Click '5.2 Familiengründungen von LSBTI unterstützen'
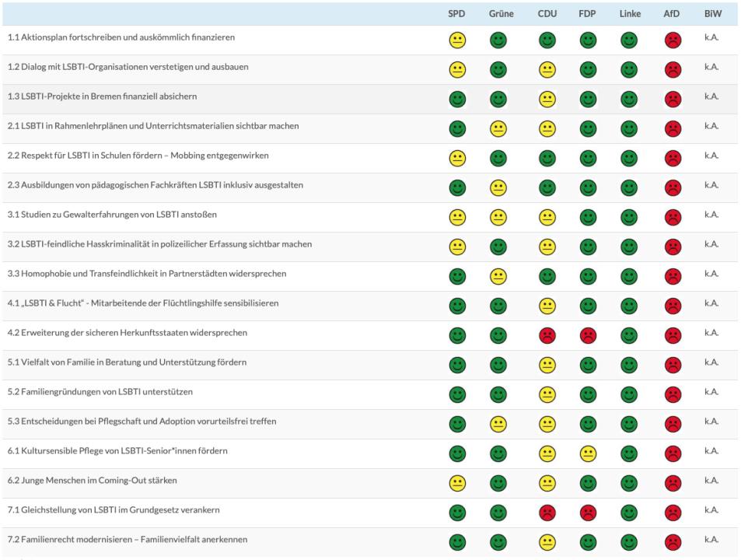 100,392
